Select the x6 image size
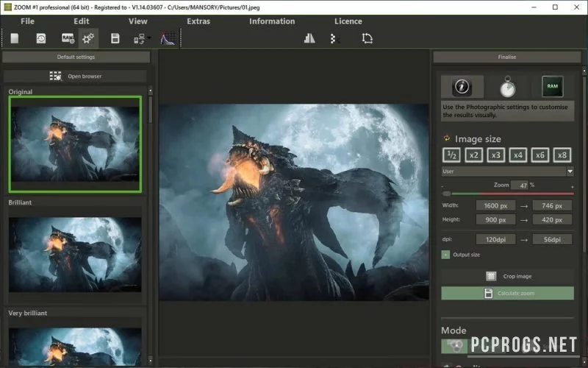This screenshot has width=588, height=368. click(x=540, y=155)
